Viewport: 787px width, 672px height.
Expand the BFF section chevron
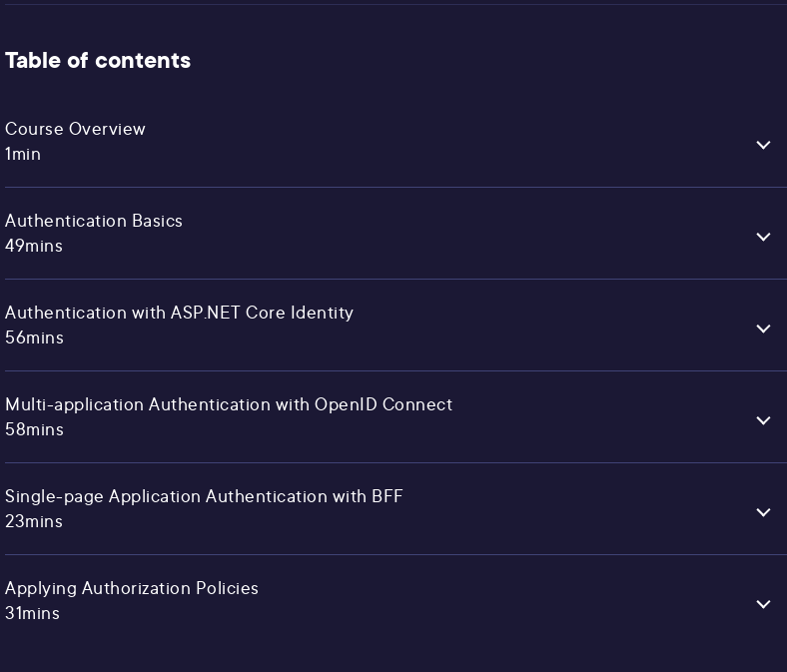763,512
